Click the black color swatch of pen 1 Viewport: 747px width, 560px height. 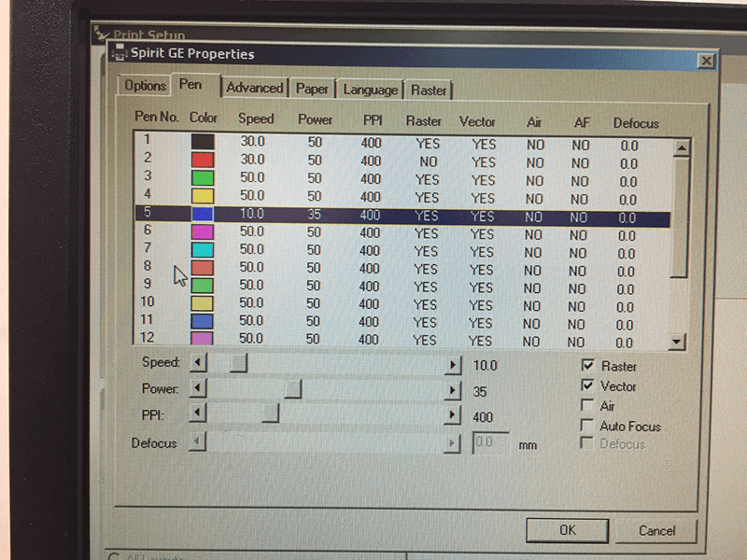pos(203,142)
